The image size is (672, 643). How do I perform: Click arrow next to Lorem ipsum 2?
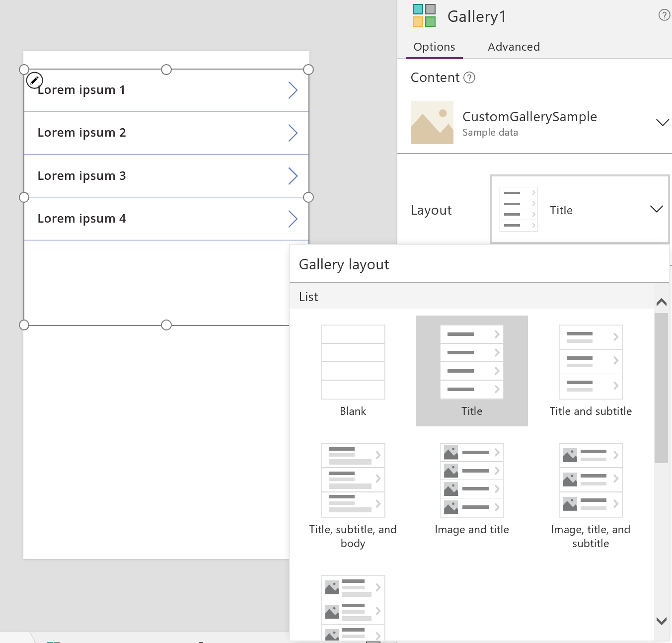[x=293, y=133]
